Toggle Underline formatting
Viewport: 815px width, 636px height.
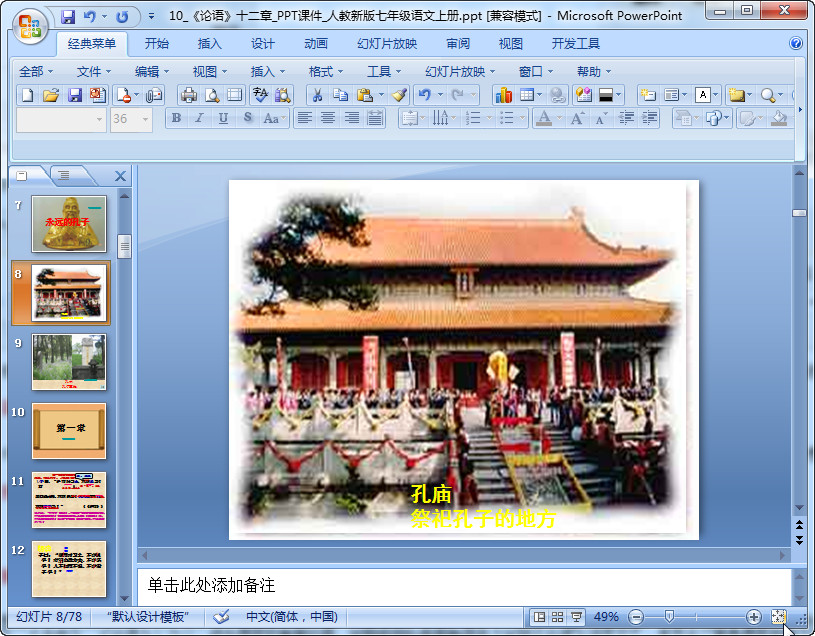(x=224, y=118)
